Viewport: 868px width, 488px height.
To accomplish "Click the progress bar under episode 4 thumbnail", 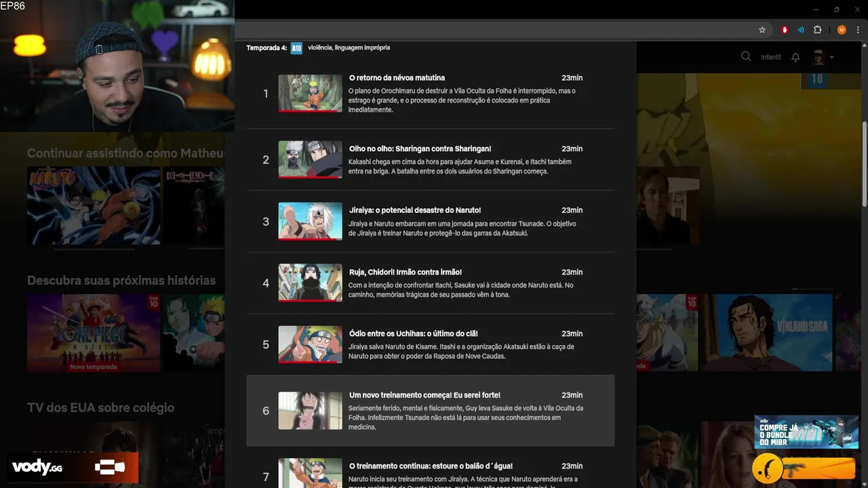I will 310,301.
